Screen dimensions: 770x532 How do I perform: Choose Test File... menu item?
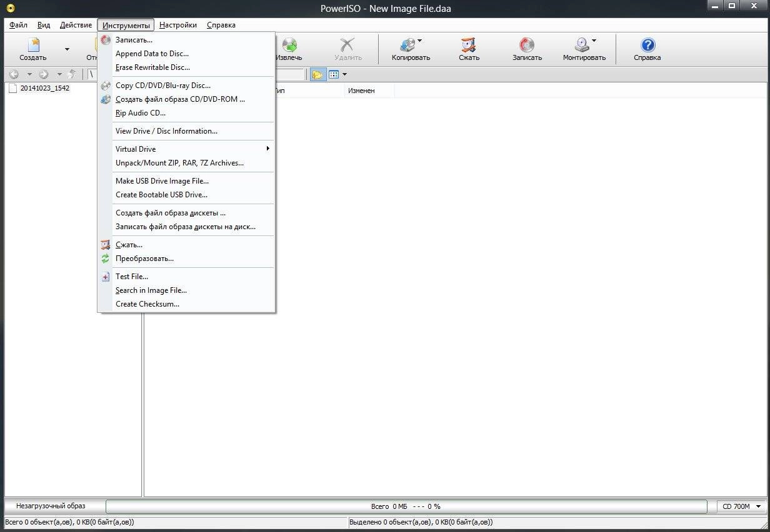(x=186, y=277)
